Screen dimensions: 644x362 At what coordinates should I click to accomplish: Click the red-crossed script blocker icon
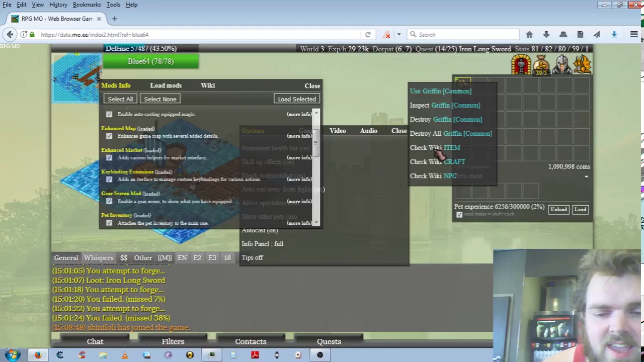tap(386, 35)
